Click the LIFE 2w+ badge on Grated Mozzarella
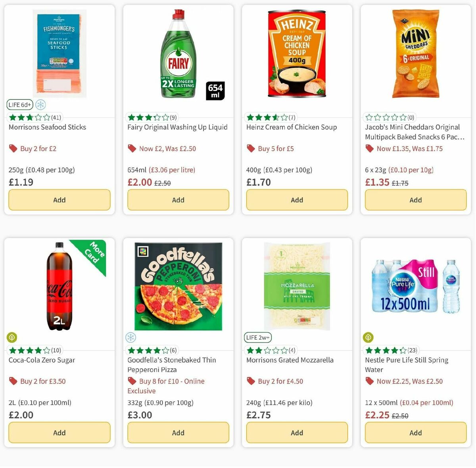The image size is (476, 468). [x=258, y=337]
